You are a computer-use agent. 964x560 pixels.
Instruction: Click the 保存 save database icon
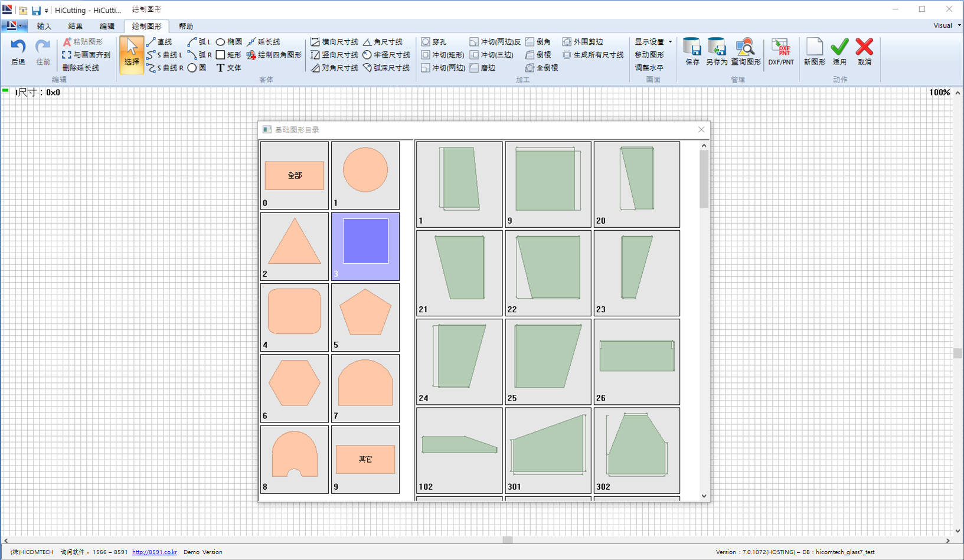[x=692, y=51]
